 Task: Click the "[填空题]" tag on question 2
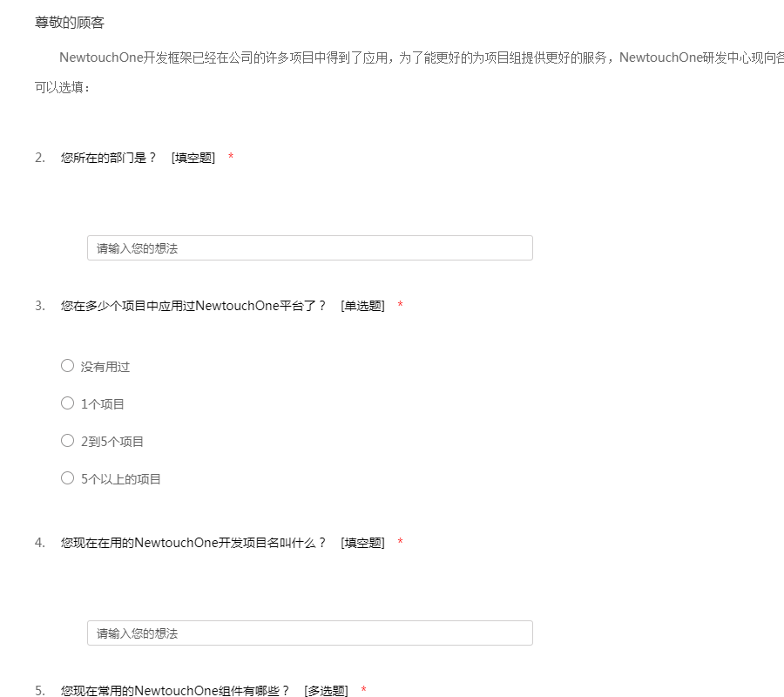point(193,158)
